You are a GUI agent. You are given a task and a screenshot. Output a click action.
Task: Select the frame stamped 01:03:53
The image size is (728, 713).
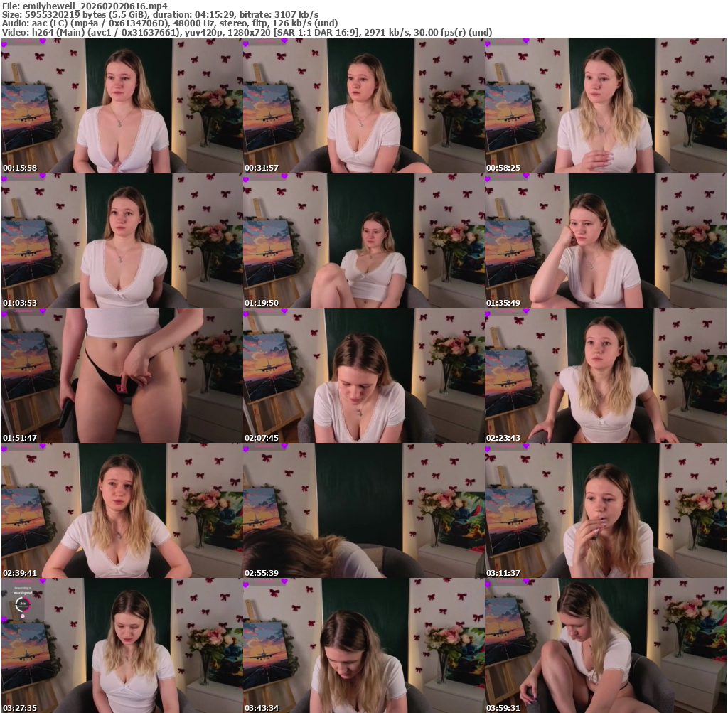[x=122, y=240]
